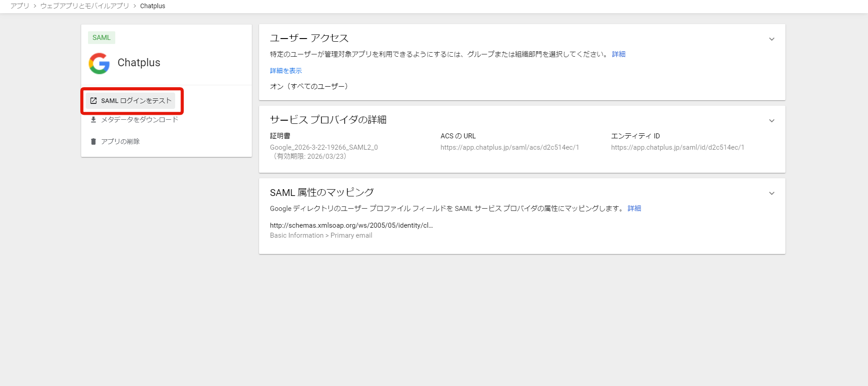The width and height of the screenshot is (868, 386).
Task: Click the Google G logo for Chatplus
Action: point(99,63)
